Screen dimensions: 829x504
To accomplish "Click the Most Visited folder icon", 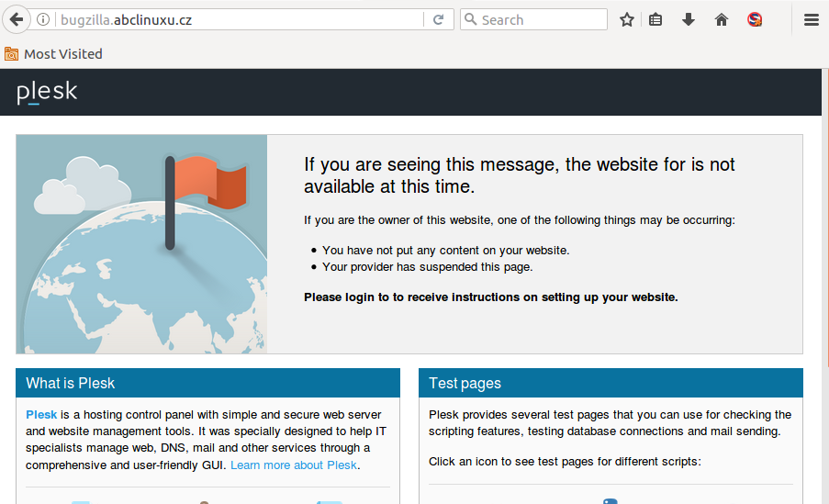I will 11,54.
